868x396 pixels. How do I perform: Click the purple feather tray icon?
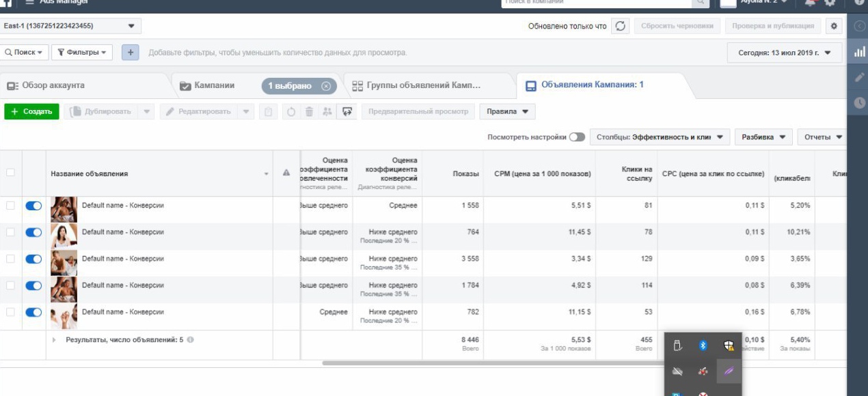(x=729, y=371)
